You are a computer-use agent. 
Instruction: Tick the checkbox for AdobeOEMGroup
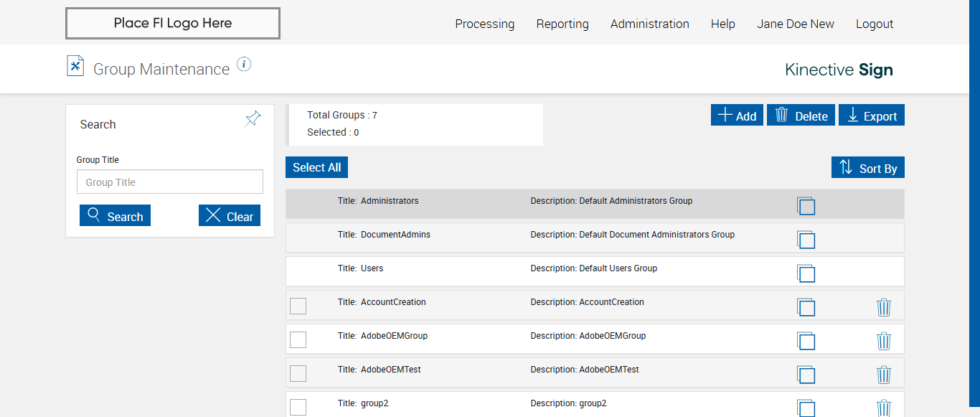pos(298,339)
